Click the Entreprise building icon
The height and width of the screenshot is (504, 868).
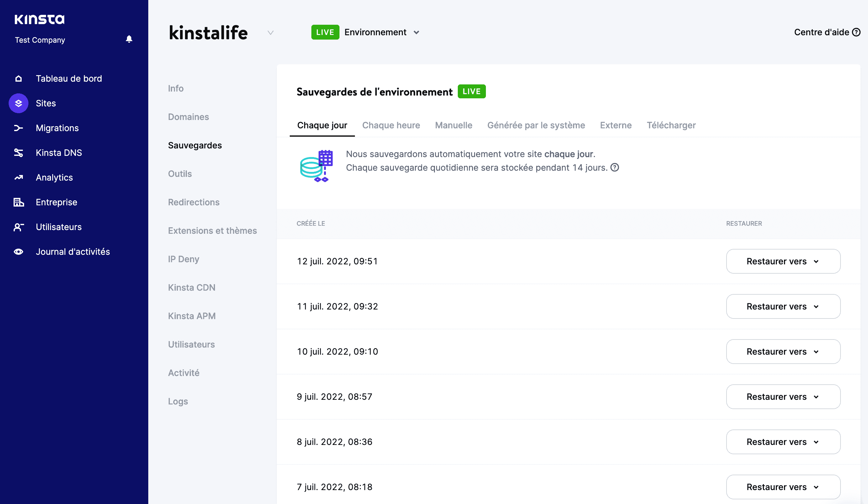(18, 202)
